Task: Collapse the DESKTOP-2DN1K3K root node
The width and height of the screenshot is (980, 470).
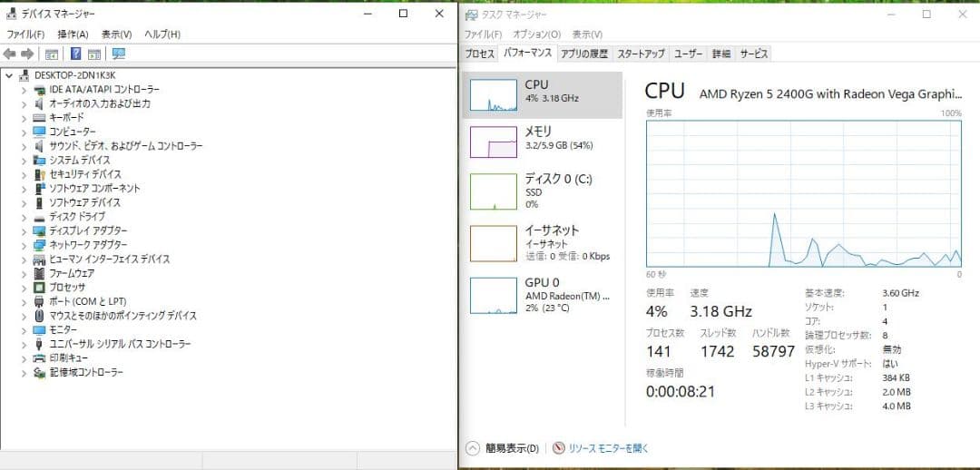Action: (9, 75)
